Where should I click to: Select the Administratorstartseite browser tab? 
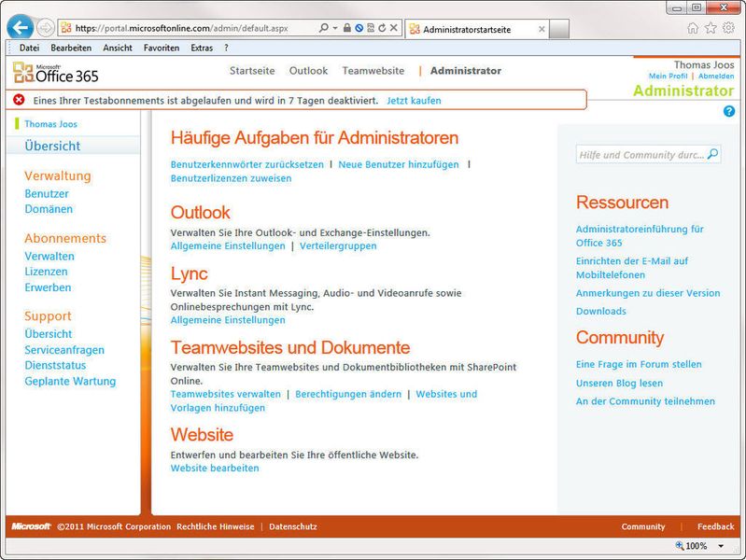tap(476, 29)
